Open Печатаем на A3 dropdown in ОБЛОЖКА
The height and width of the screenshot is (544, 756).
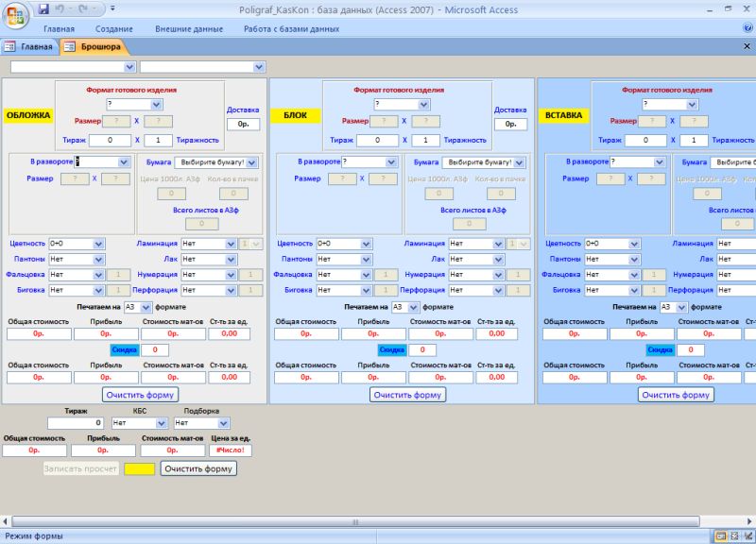(x=146, y=307)
